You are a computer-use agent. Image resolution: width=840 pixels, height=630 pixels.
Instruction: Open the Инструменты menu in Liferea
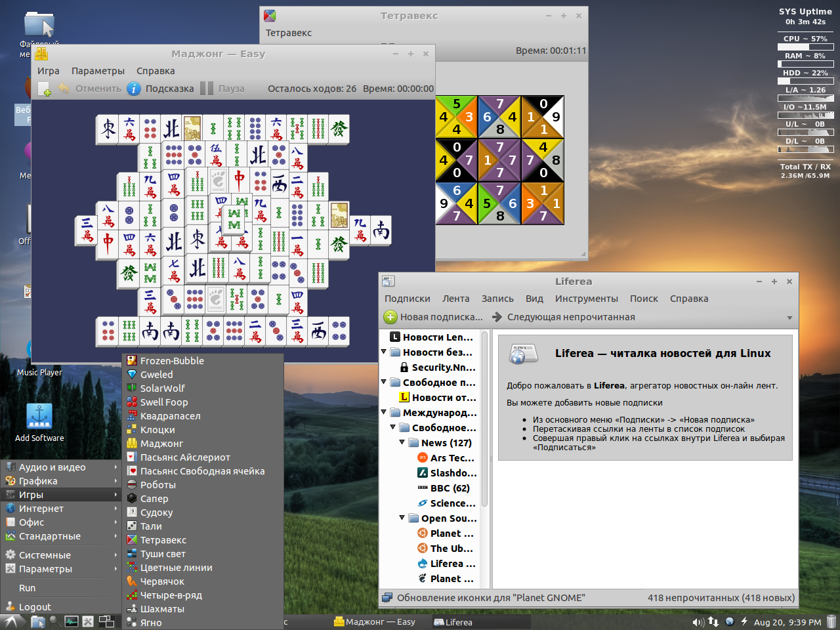586,299
